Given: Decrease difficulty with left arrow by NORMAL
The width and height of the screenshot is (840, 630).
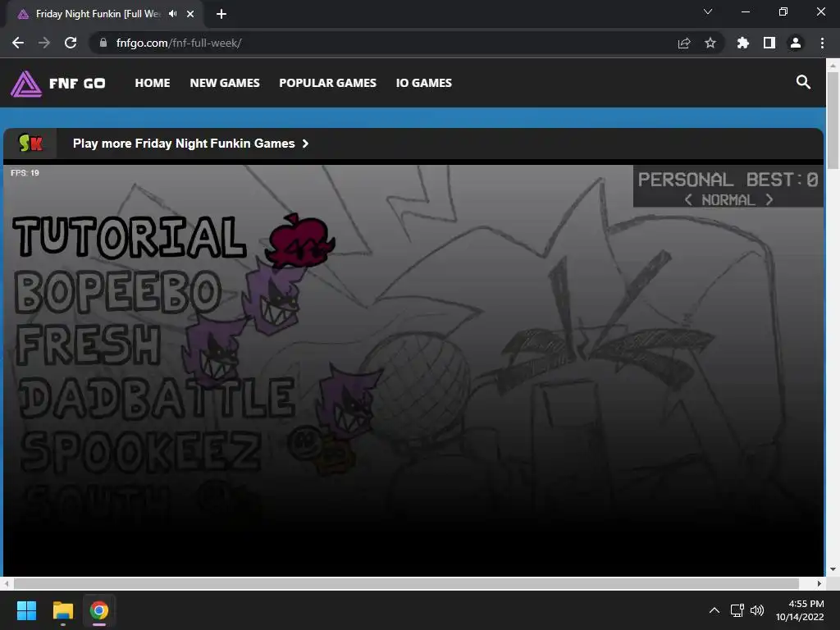Looking at the screenshot, I should coord(688,200).
